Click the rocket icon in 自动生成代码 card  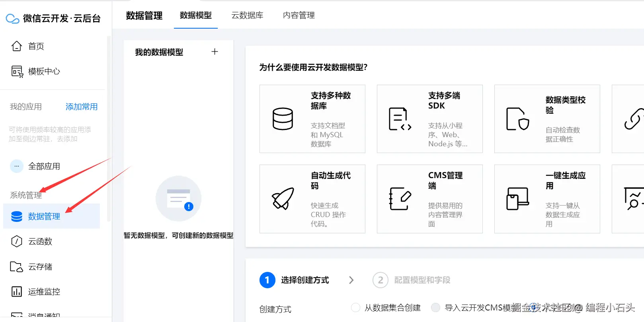tap(283, 199)
